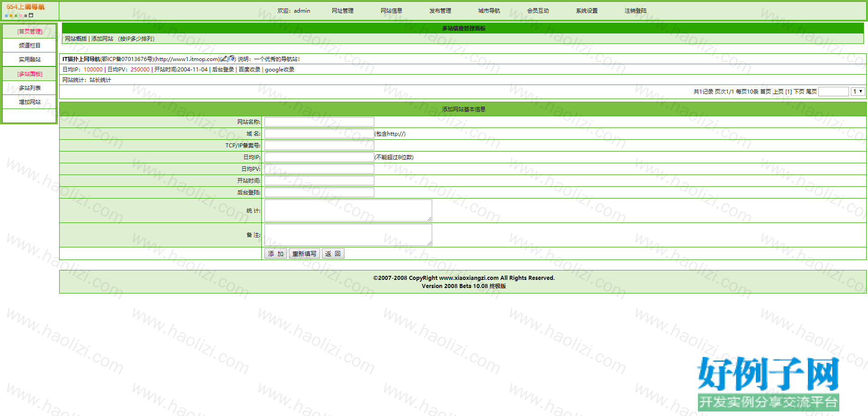Image resolution: width=868 pixels, height=416 pixels.
Task: Click the pencil edit icon beside itmop.com
Action: (224, 59)
